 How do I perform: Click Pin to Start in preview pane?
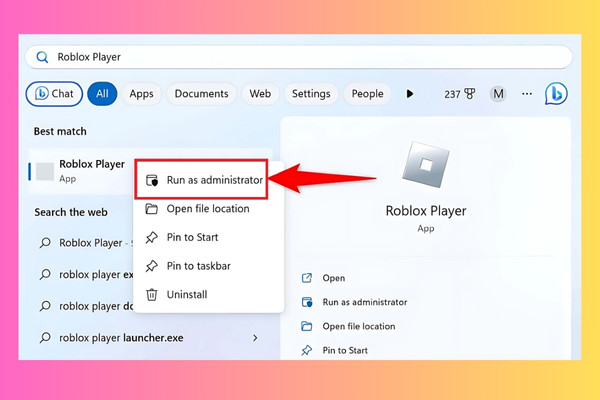coord(345,350)
